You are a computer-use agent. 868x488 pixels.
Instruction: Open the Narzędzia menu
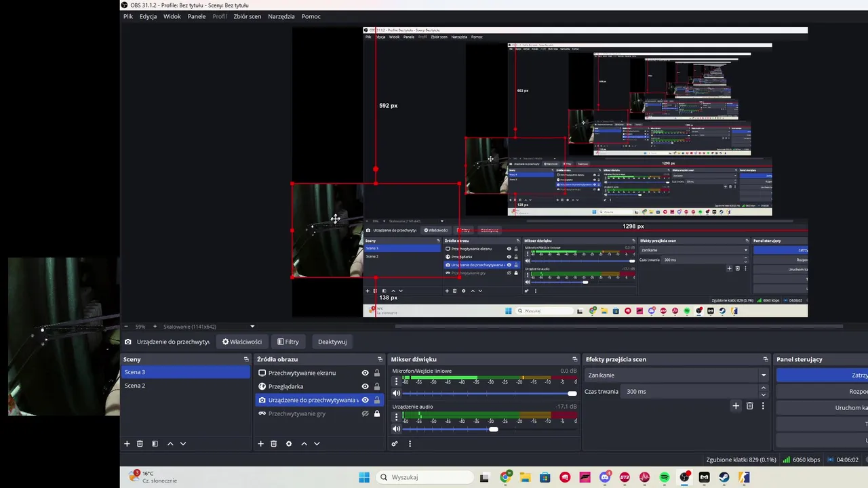pyautogui.click(x=281, y=16)
